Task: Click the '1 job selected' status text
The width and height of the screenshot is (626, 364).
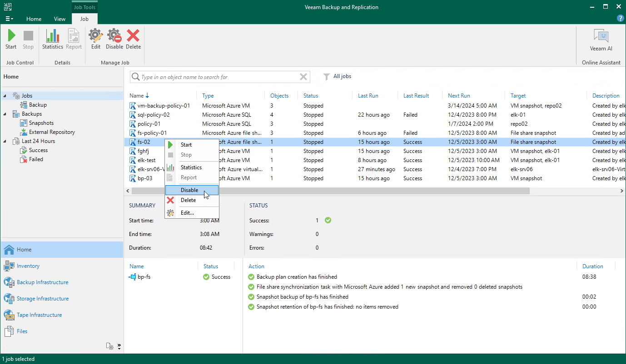Action: 19,359
